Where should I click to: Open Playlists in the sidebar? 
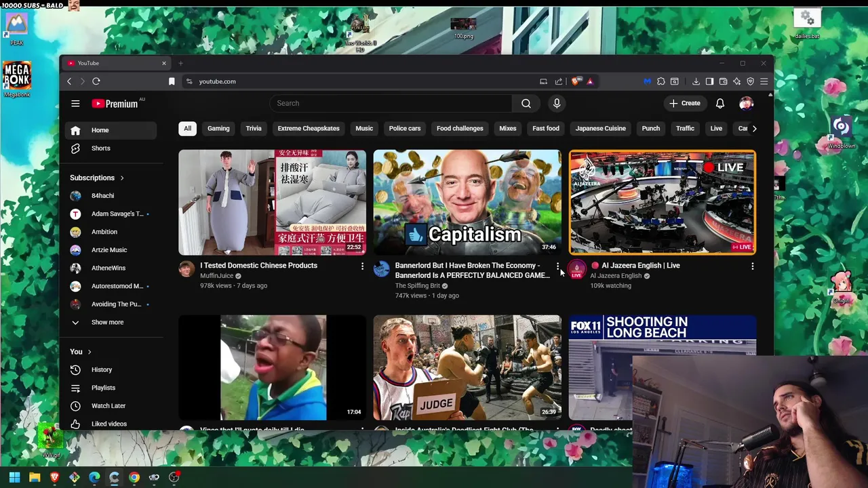[x=111, y=388]
